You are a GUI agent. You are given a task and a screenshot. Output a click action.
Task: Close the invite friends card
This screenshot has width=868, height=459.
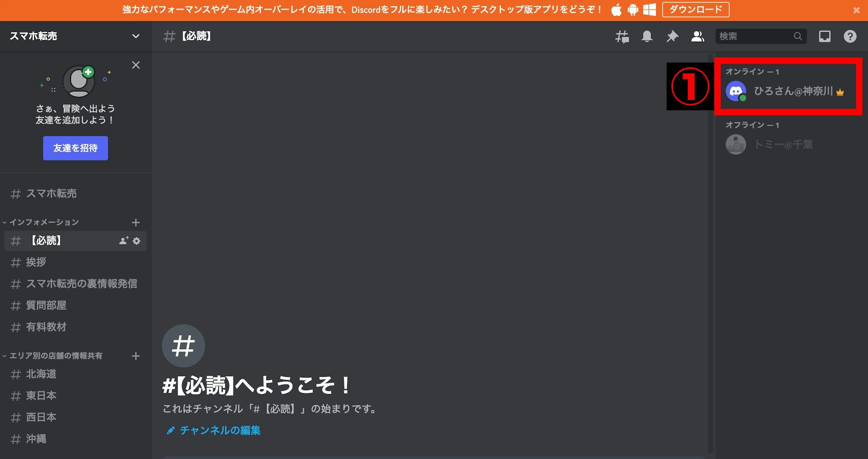(x=136, y=65)
